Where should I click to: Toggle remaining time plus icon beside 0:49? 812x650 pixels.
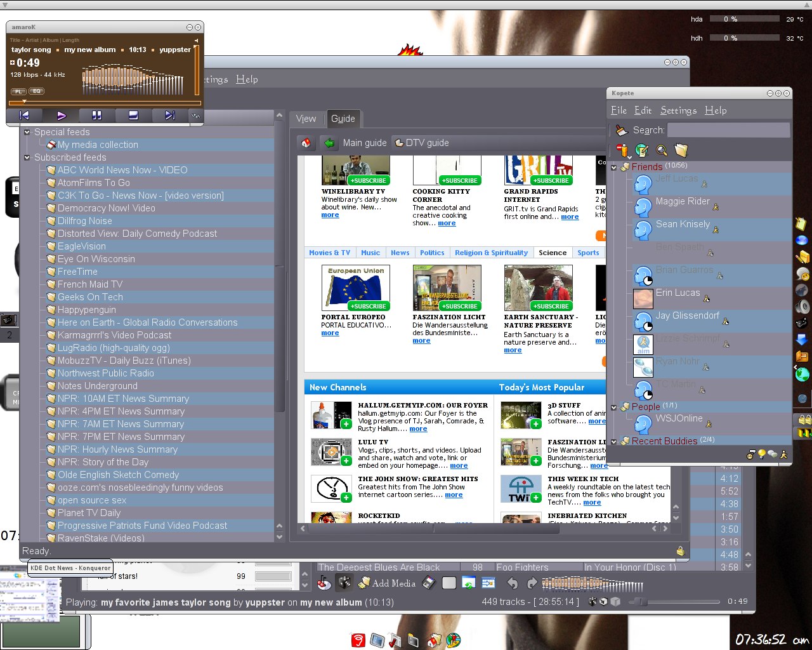tap(13, 63)
